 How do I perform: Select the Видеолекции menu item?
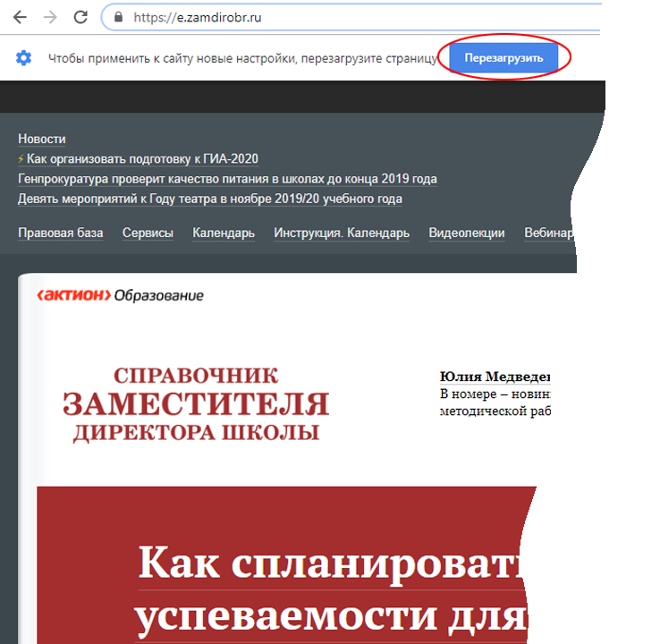point(467,233)
